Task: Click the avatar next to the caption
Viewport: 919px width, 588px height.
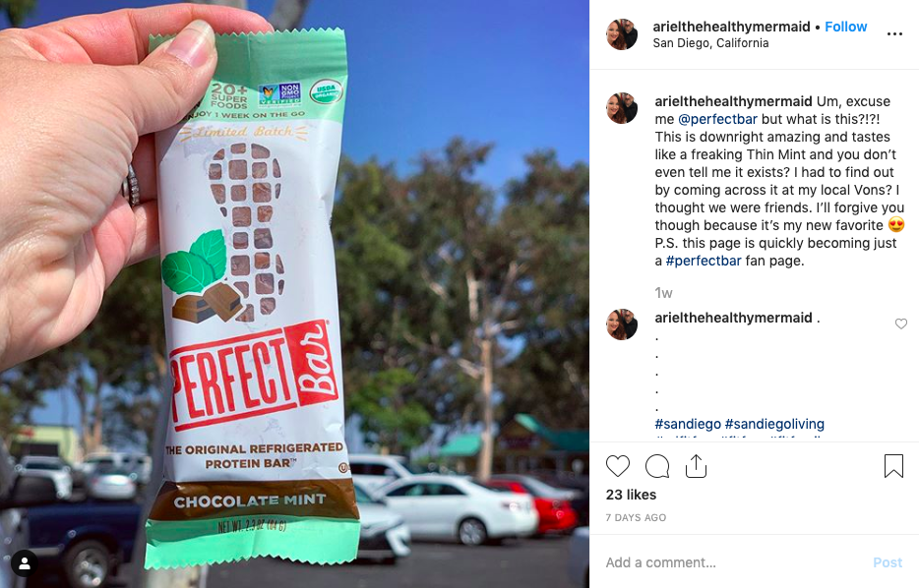Action: (621, 108)
